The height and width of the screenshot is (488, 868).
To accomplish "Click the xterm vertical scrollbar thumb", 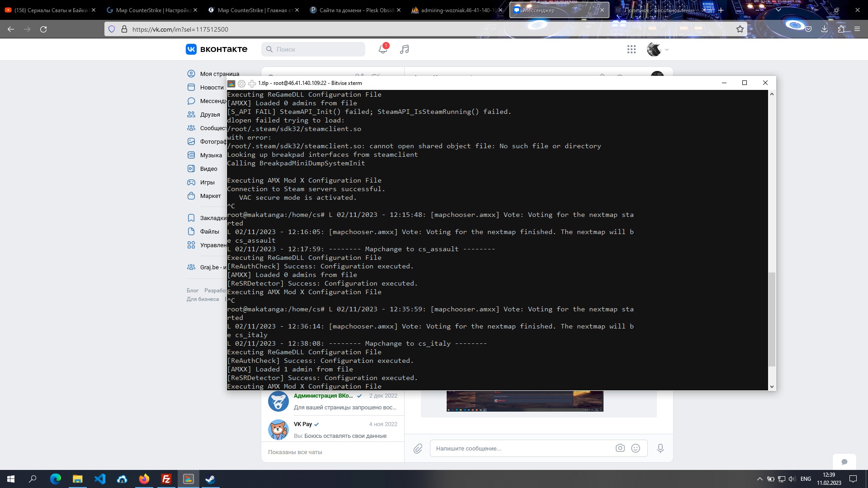I will (x=772, y=319).
